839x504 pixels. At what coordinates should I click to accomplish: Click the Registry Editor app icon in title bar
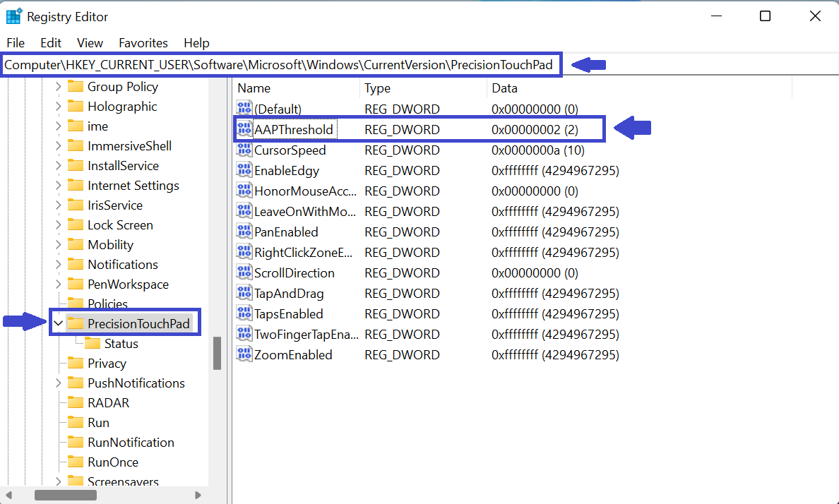click(x=13, y=16)
